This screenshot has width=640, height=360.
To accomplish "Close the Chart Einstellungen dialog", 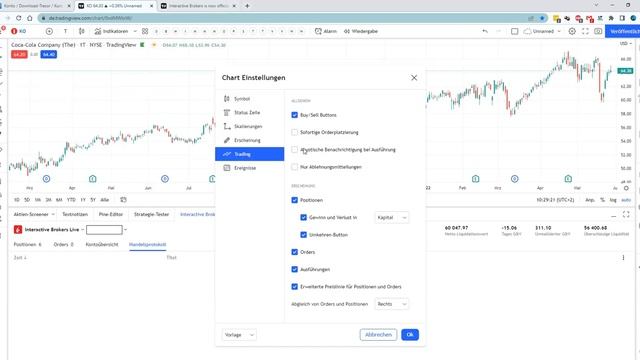I will pos(414,78).
